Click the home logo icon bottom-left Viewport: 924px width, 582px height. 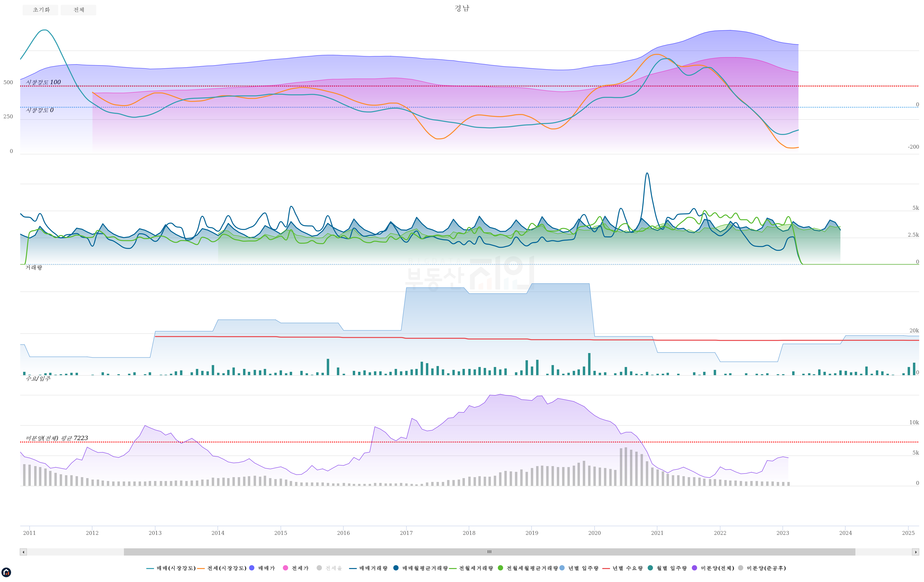[6, 572]
